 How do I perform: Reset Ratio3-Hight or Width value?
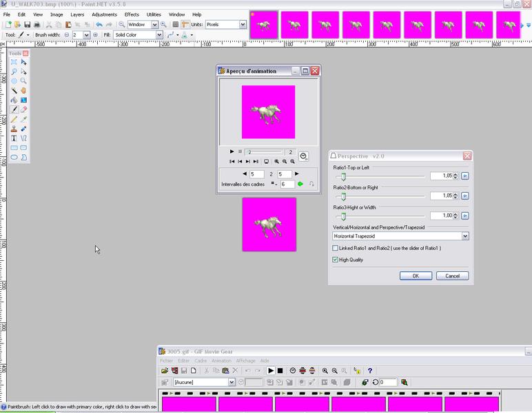(465, 216)
